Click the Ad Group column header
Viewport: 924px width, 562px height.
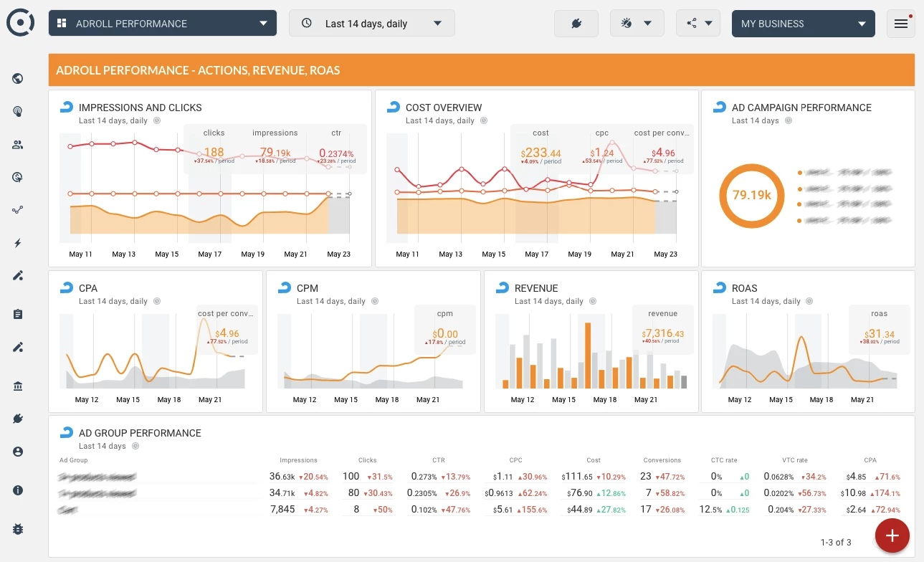[x=74, y=460]
